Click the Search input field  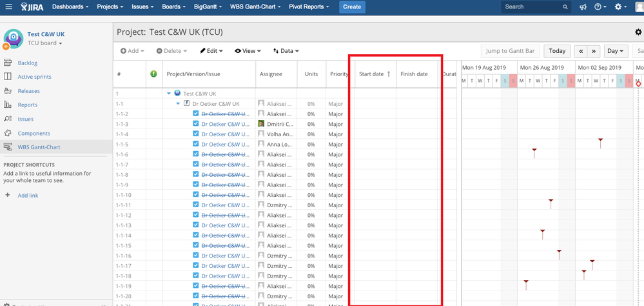tap(536, 6)
